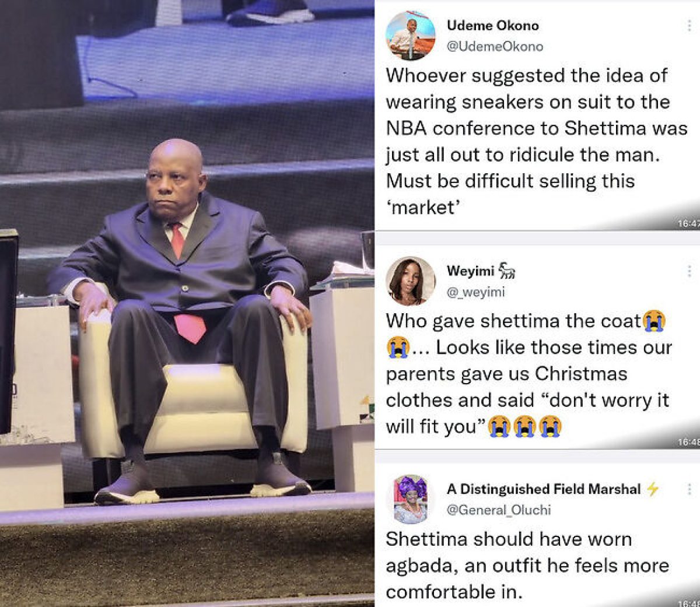Screen dimensions: 700x607
Task: Open A Distinguished Field Marshal's avatar
Action: (411, 499)
